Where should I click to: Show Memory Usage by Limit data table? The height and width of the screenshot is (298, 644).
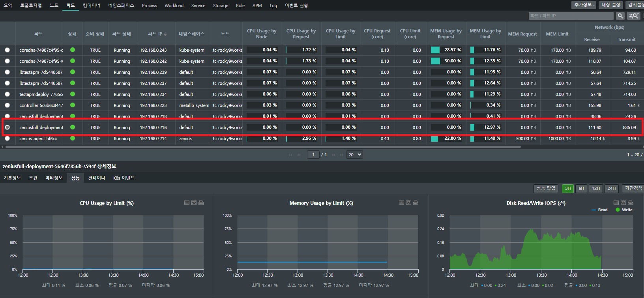pos(401,203)
